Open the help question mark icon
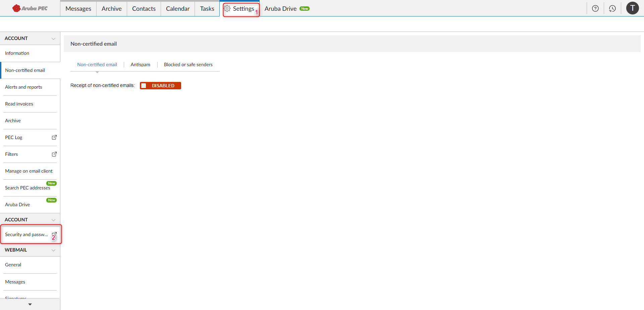 click(x=595, y=8)
